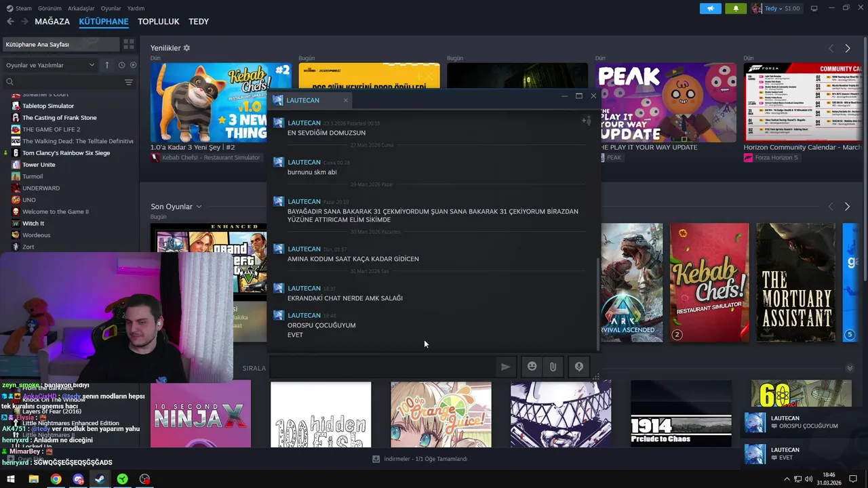Open LAUTECAN EVET notification toast

804,453
